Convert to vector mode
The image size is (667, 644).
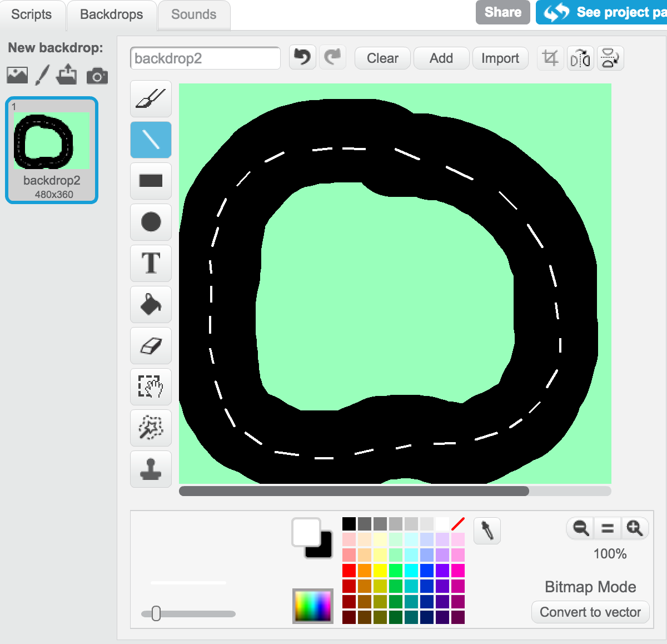point(590,612)
